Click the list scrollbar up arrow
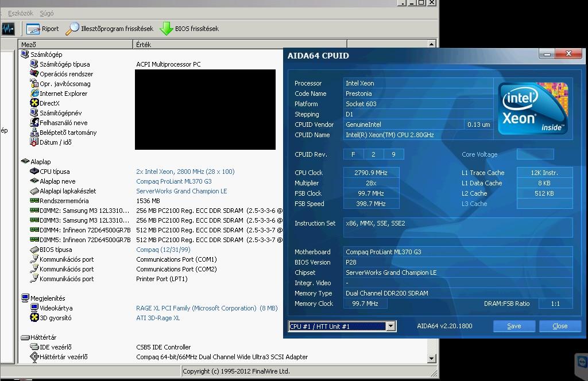The height and width of the screenshot is (381, 588). (431, 44)
